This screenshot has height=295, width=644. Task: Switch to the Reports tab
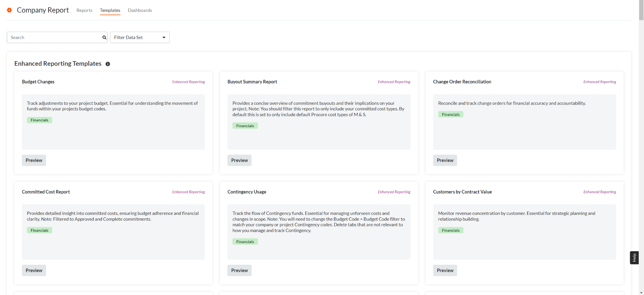click(84, 10)
